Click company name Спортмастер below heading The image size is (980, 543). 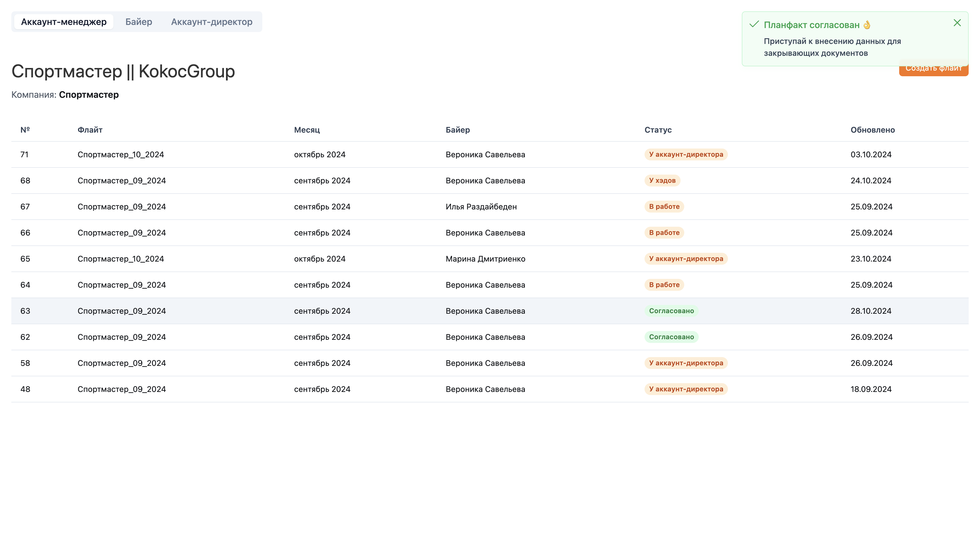tap(89, 95)
